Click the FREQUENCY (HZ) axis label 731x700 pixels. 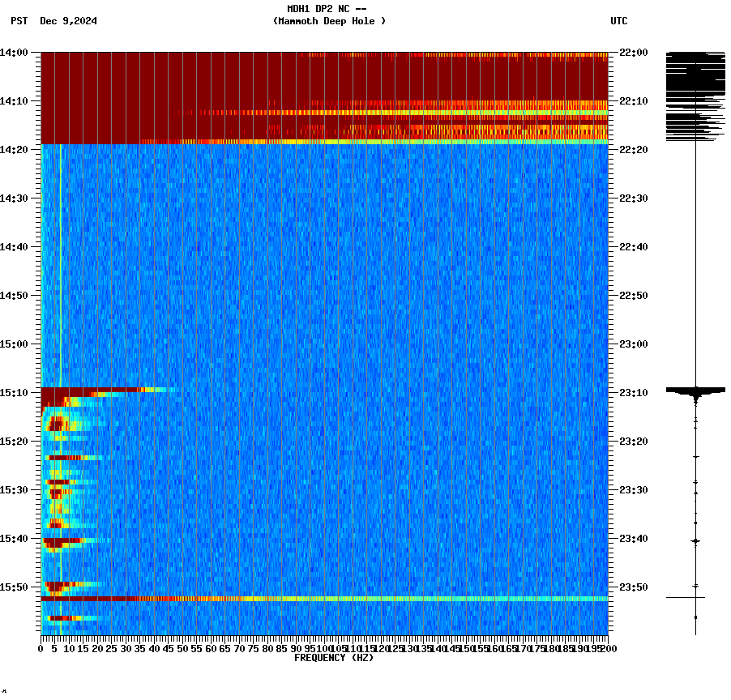coord(334,656)
